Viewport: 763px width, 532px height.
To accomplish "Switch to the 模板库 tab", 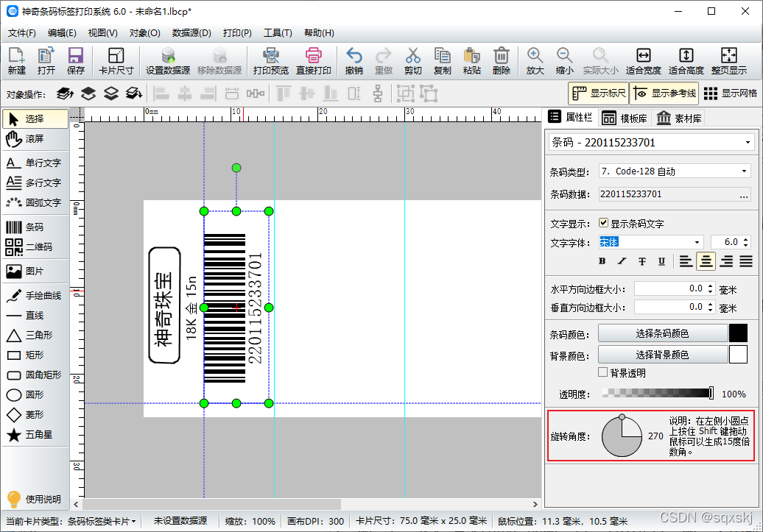I will (625, 118).
